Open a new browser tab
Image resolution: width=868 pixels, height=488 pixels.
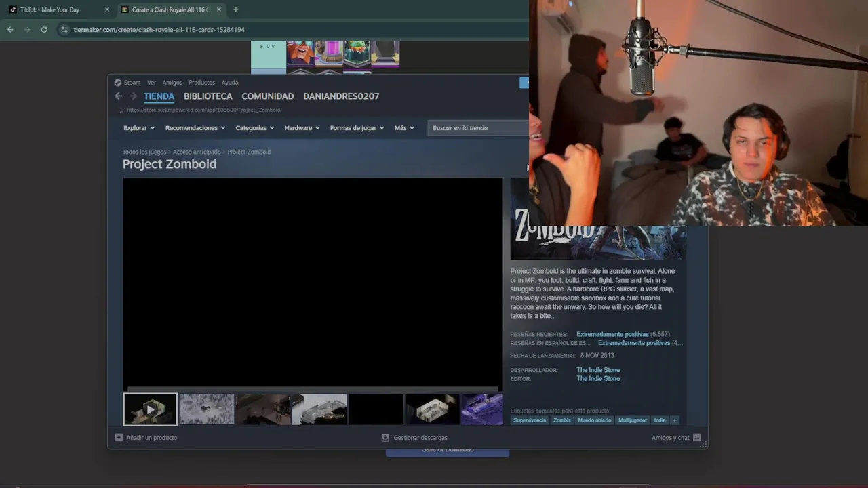point(235,9)
